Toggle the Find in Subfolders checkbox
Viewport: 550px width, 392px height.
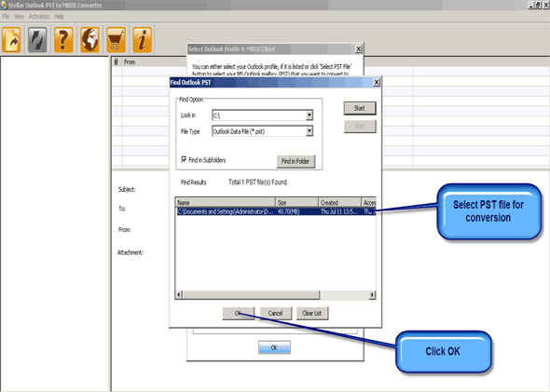[x=184, y=160]
